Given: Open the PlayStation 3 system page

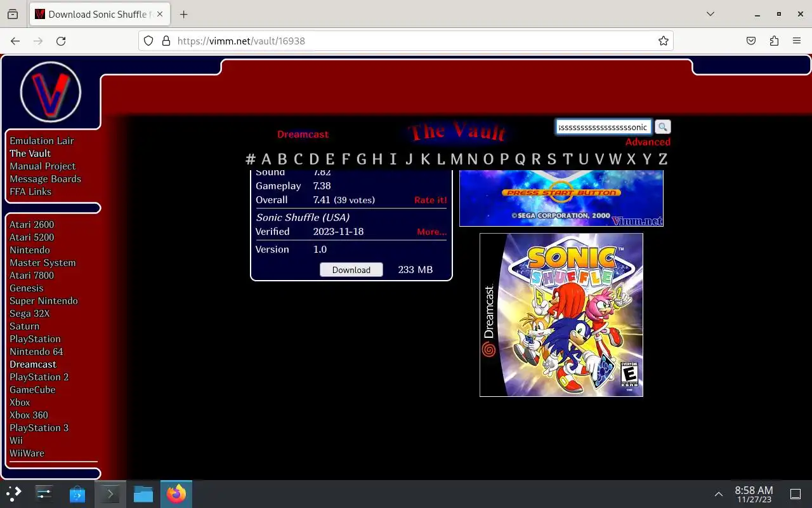Looking at the screenshot, I should point(39,428).
